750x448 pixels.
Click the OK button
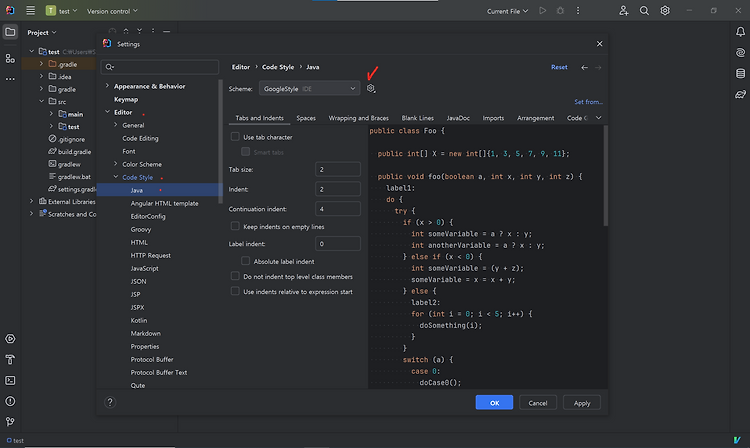(494, 403)
